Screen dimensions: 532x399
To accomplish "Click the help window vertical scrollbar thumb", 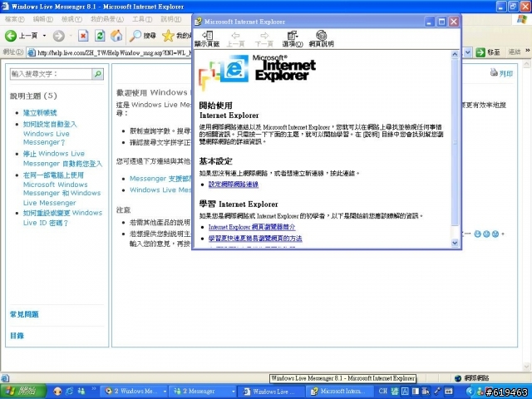I will click(455, 142).
